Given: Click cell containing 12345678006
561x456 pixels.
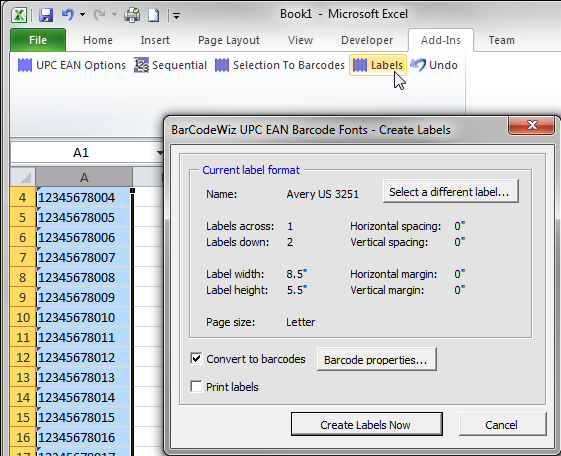Looking at the screenshot, I should 84,237.
